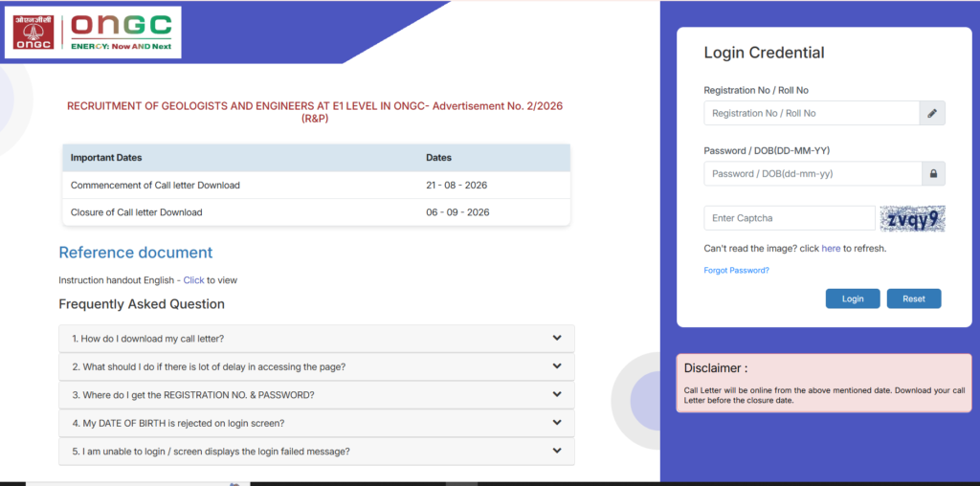
Task: Click the 'Login Credential' heading
Action: point(765,53)
